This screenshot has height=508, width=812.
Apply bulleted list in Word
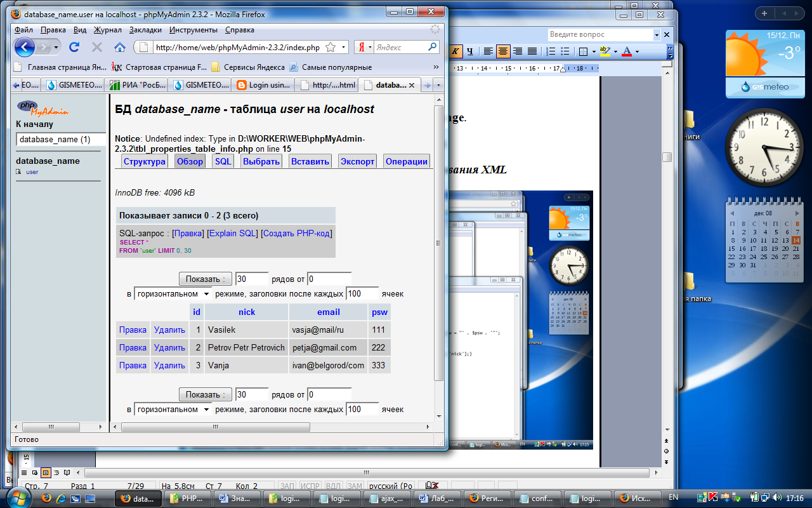tap(565, 51)
